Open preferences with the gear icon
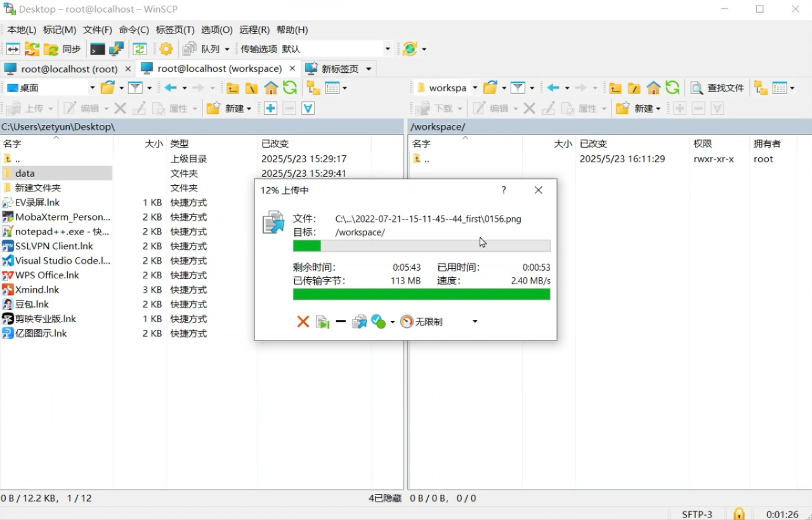812x520 pixels. [166, 49]
